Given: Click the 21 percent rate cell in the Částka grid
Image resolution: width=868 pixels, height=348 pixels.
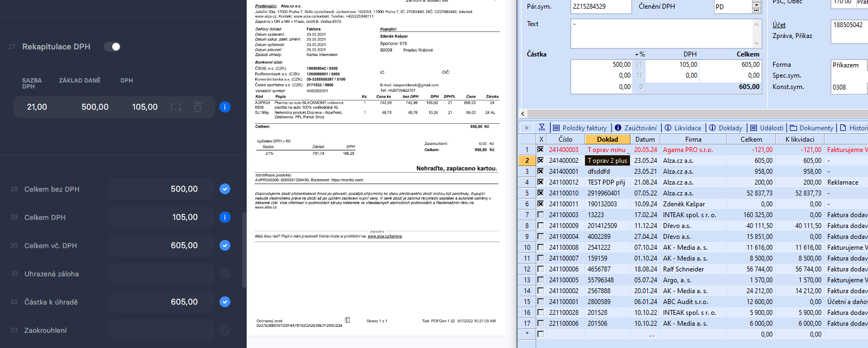Looking at the screenshot, I should pyautogui.click(x=639, y=65).
